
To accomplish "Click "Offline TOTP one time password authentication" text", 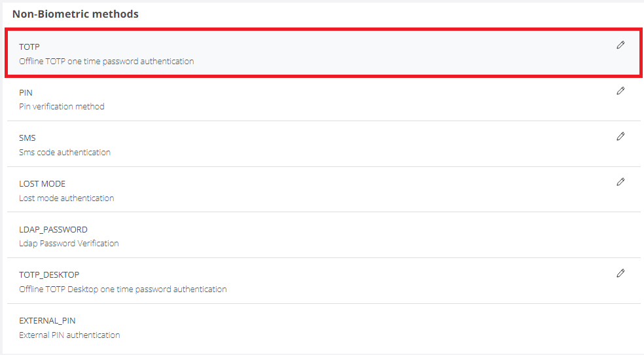I will pos(107,61).
